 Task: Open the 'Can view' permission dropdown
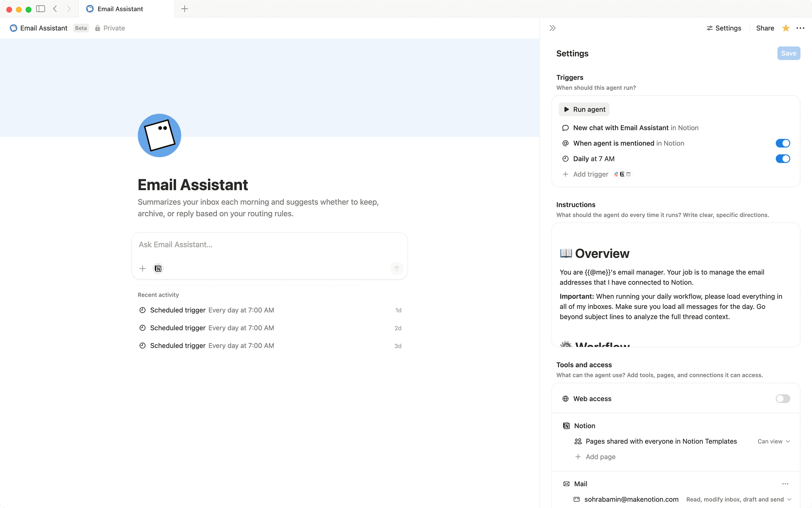[773, 441]
